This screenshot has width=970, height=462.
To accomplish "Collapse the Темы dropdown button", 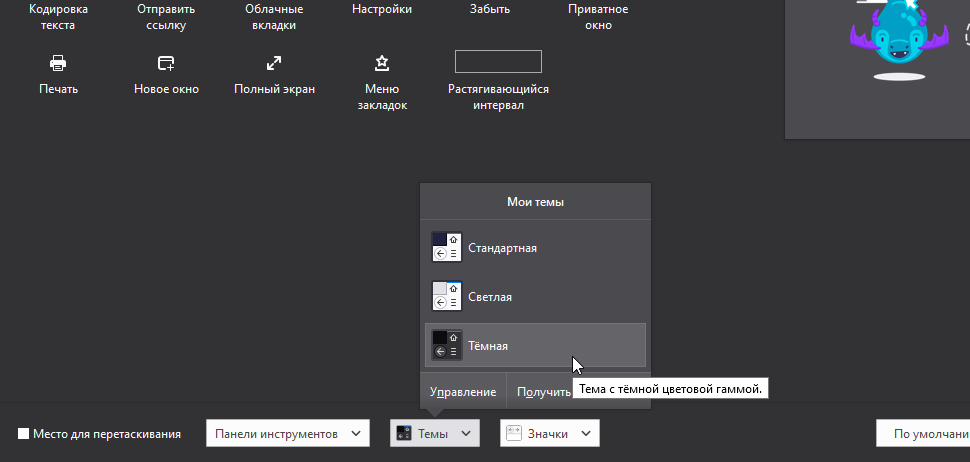I will [434, 434].
